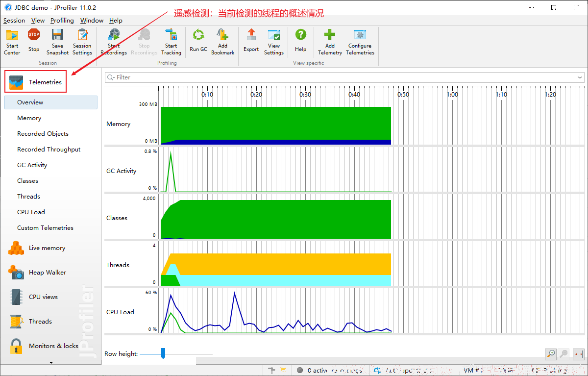Click the 0:10 timeline marker
The image size is (588, 376).
[x=207, y=95]
